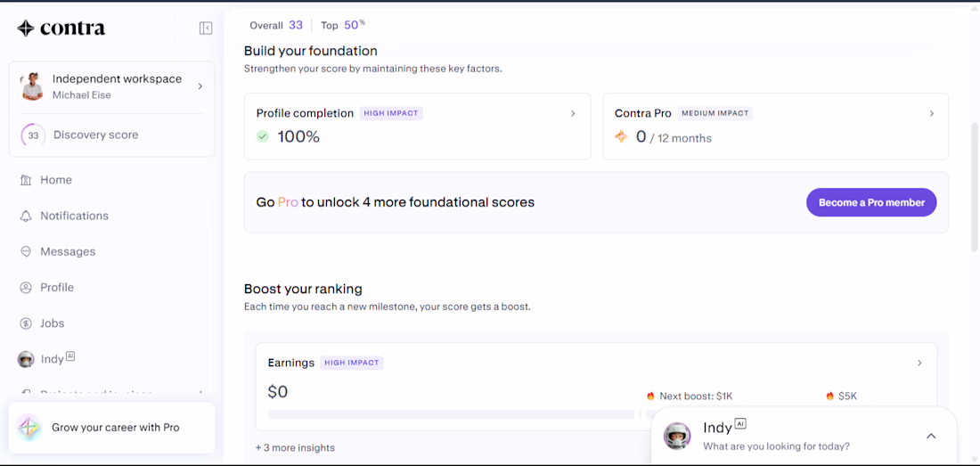
Task: Go to Messages in the sidebar
Action: click(x=68, y=251)
